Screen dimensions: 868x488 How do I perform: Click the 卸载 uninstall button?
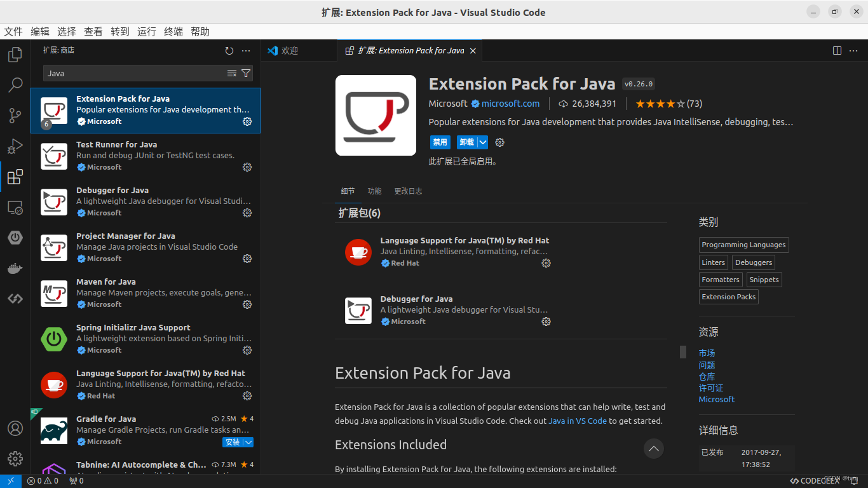pyautogui.click(x=467, y=142)
